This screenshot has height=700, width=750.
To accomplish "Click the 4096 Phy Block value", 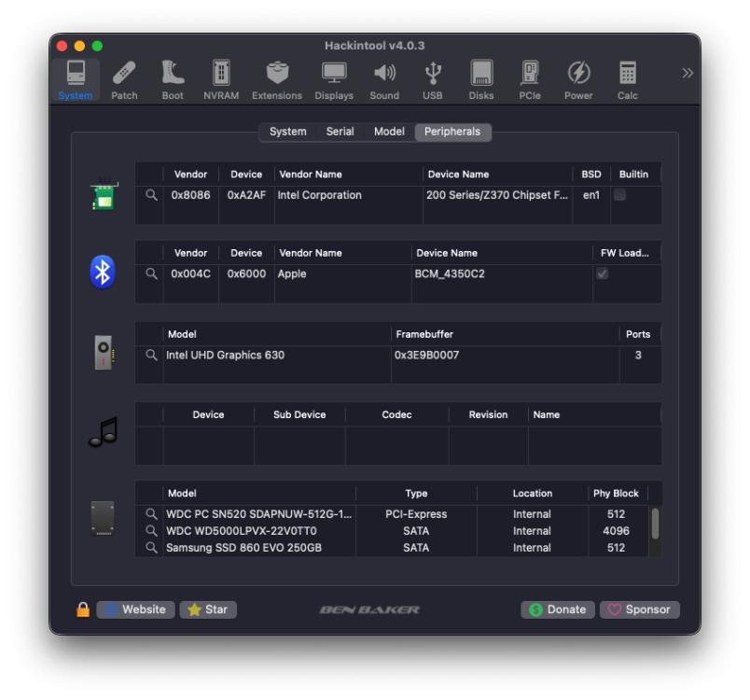I will 616,531.
